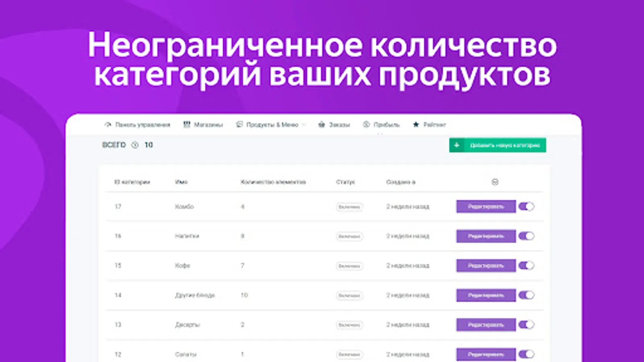Select 2 недели назад in the Другие блюда row

pyautogui.click(x=408, y=295)
